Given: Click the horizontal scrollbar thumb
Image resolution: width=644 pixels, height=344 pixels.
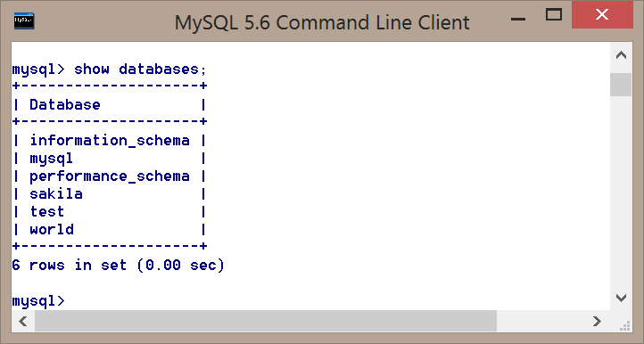Looking at the screenshot, I should [266, 321].
